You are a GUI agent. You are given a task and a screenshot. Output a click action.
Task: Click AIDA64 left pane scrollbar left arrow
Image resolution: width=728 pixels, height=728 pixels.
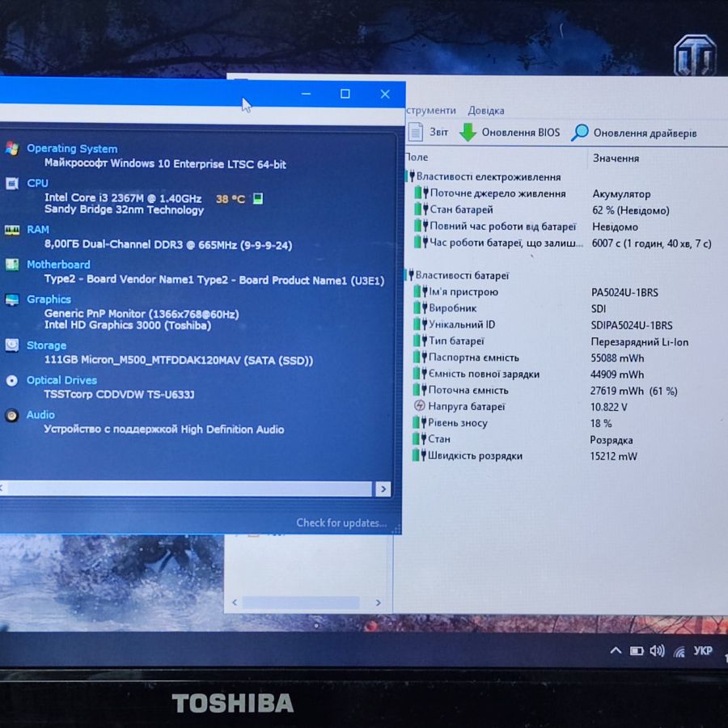click(x=235, y=602)
